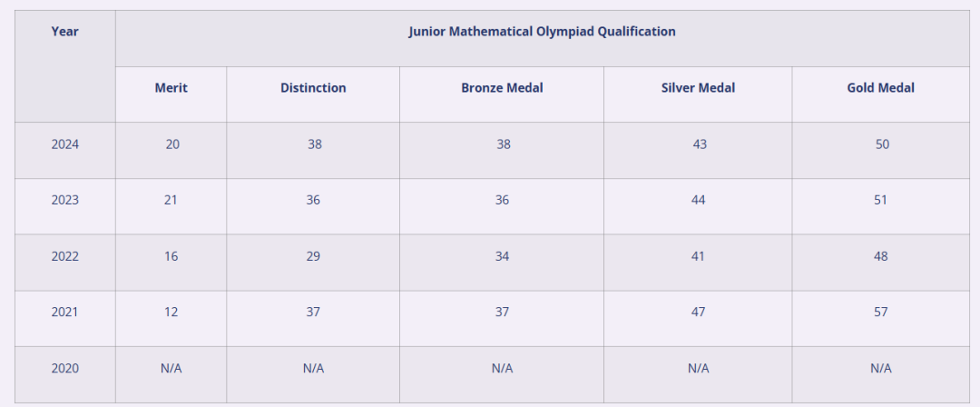This screenshot has width=980, height=407.
Task: Click the Gold Medal column header
Action: click(880, 87)
